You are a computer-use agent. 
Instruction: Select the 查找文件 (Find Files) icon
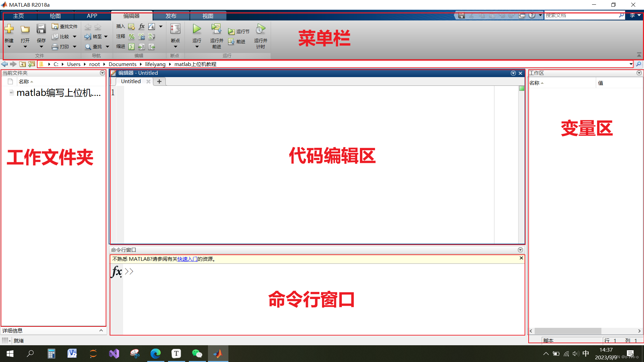pos(64,26)
